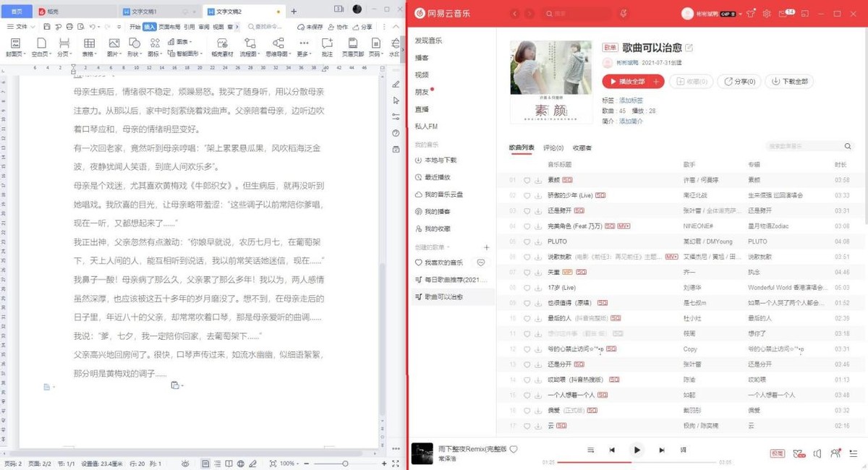The image size is (868, 470).
Task: Go back in NetEase navigation
Action: 515,14
